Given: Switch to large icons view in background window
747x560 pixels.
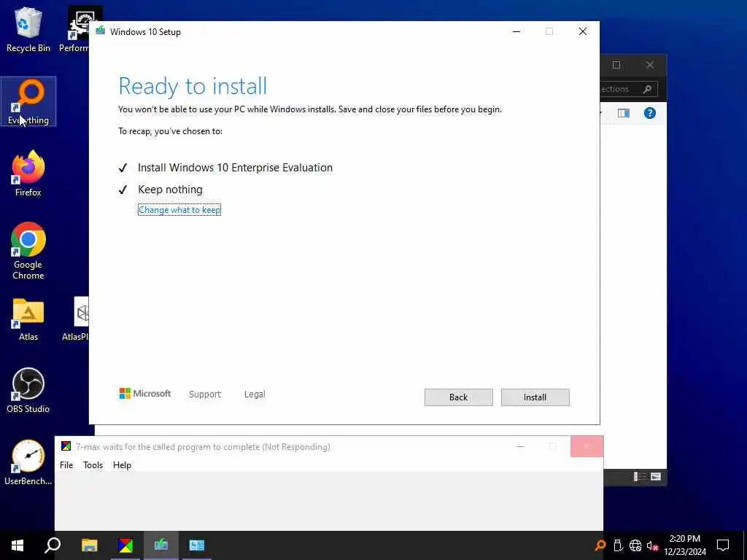Looking at the screenshot, I should [x=656, y=477].
